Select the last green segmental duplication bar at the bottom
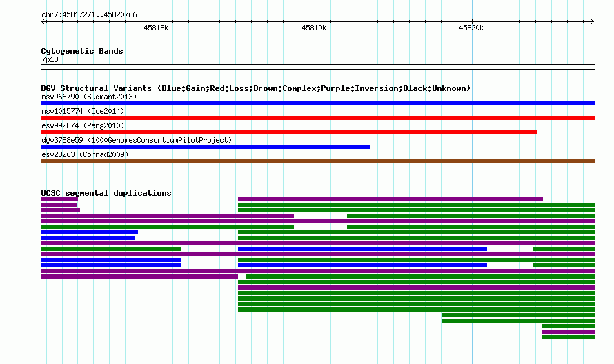The image size is (614, 364). click(568, 337)
